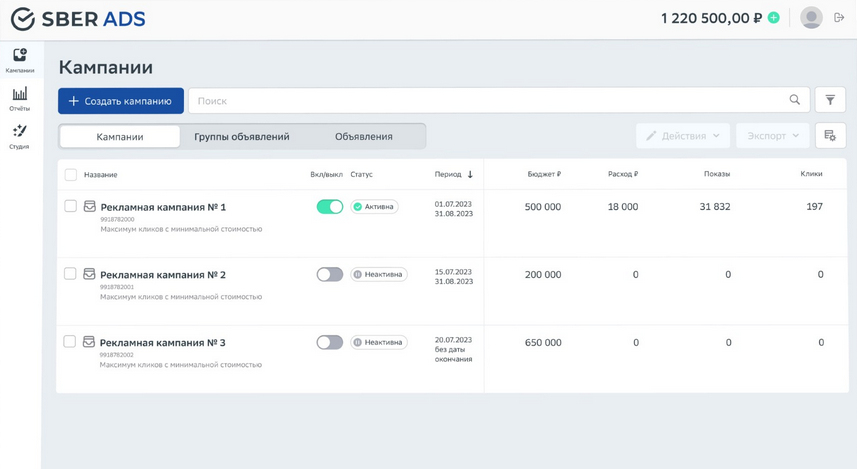Expand the Действия dropdown
The height and width of the screenshot is (469, 857).
pos(683,136)
